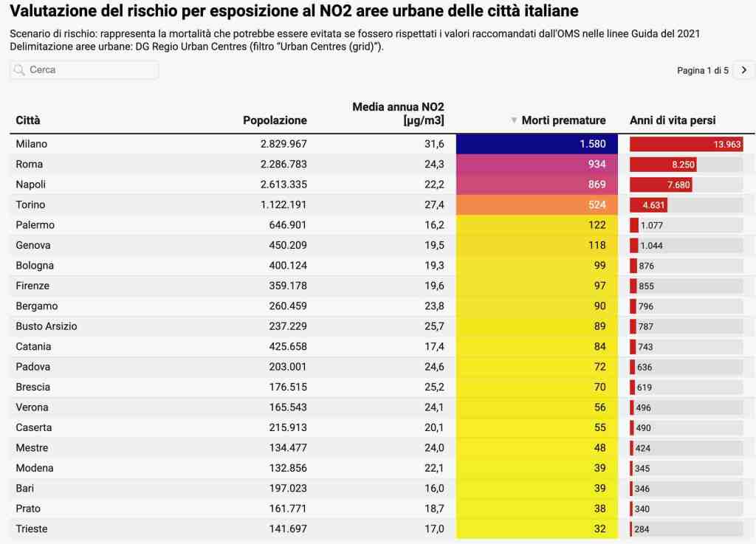This screenshot has width=756, height=544.
Task: Click Roma's red 8.250 bar
Action: (662, 165)
